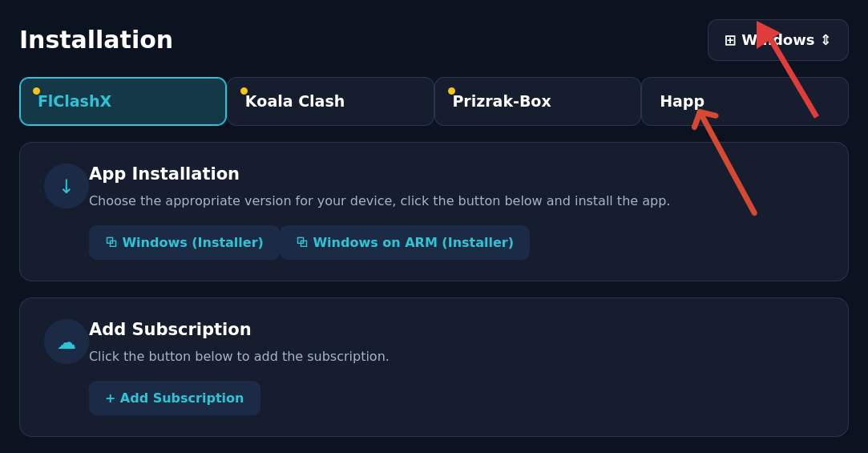Click the up-down arrows on platform selector
Screen dimensions: 868x453
pos(826,40)
